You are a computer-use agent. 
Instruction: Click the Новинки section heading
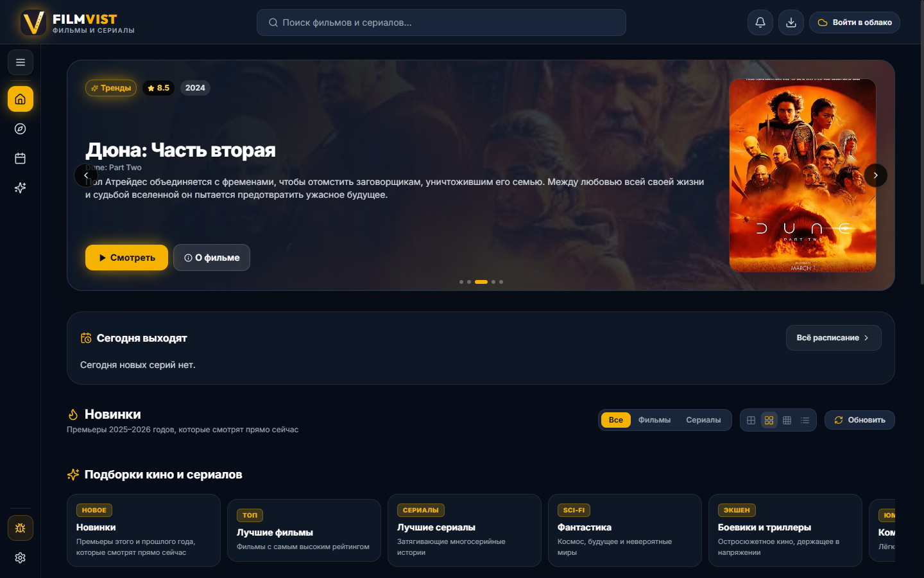click(112, 414)
